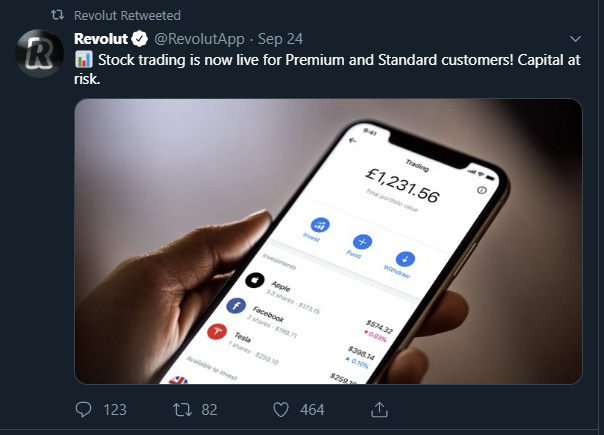
Task: Open the Revolut display name link
Action: (x=101, y=39)
